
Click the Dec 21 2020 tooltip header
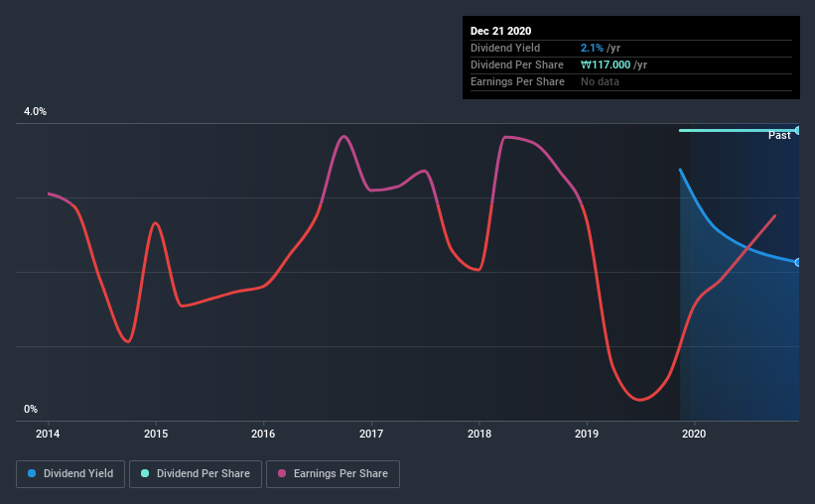click(x=501, y=31)
